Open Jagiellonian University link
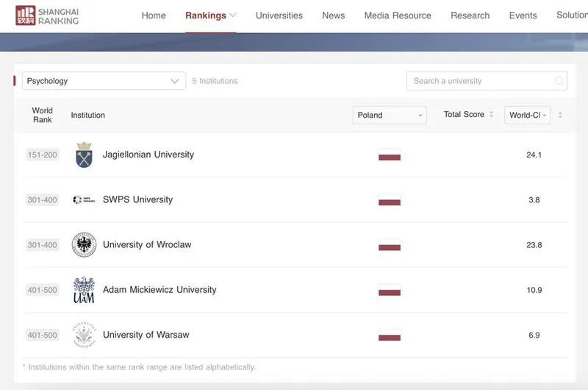This screenshot has width=588, height=390. [148, 155]
